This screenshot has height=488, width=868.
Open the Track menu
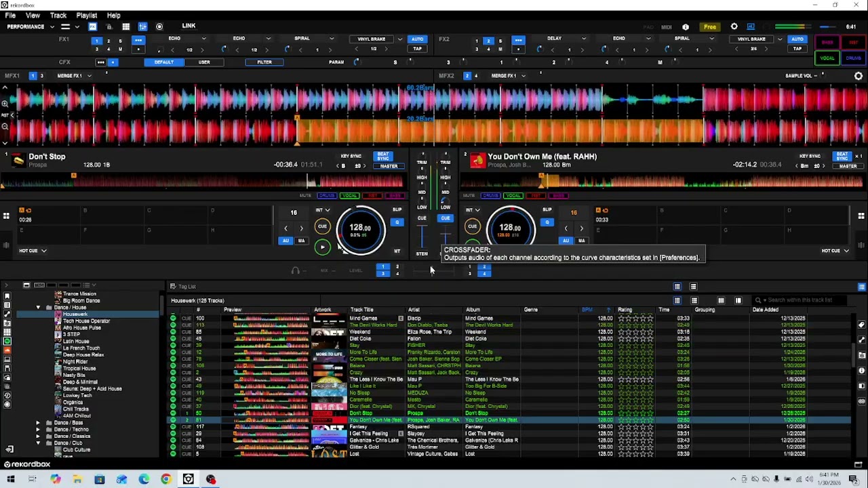pos(58,15)
